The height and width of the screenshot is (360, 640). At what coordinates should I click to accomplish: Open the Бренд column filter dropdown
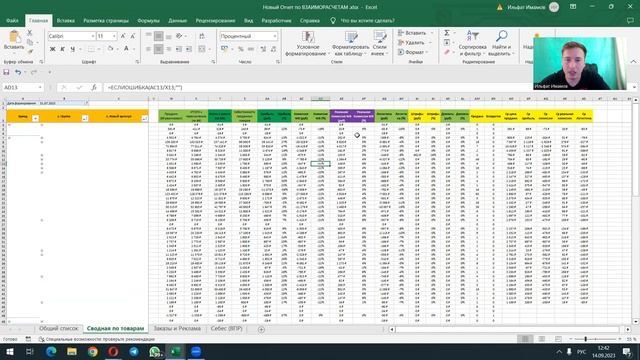point(35,118)
